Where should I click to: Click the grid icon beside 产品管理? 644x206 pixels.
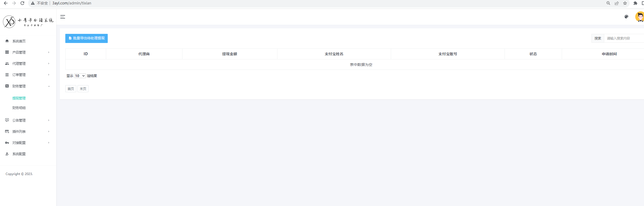tap(7, 52)
